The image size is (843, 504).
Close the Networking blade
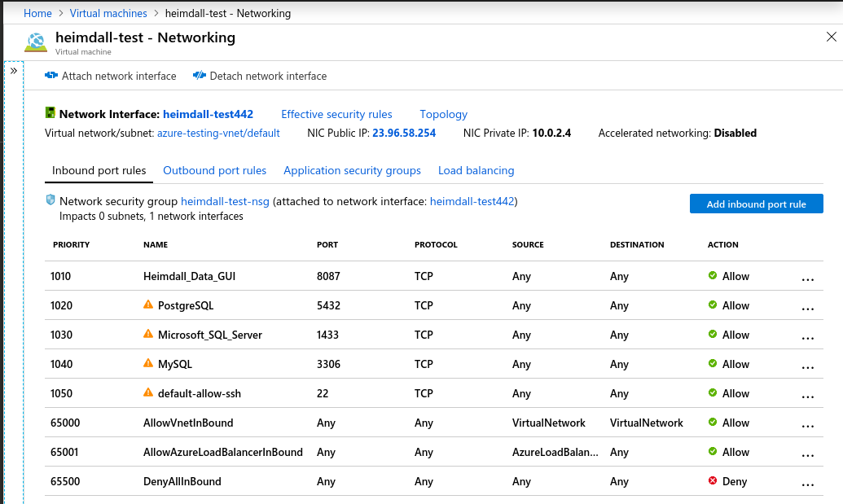click(x=831, y=37)
